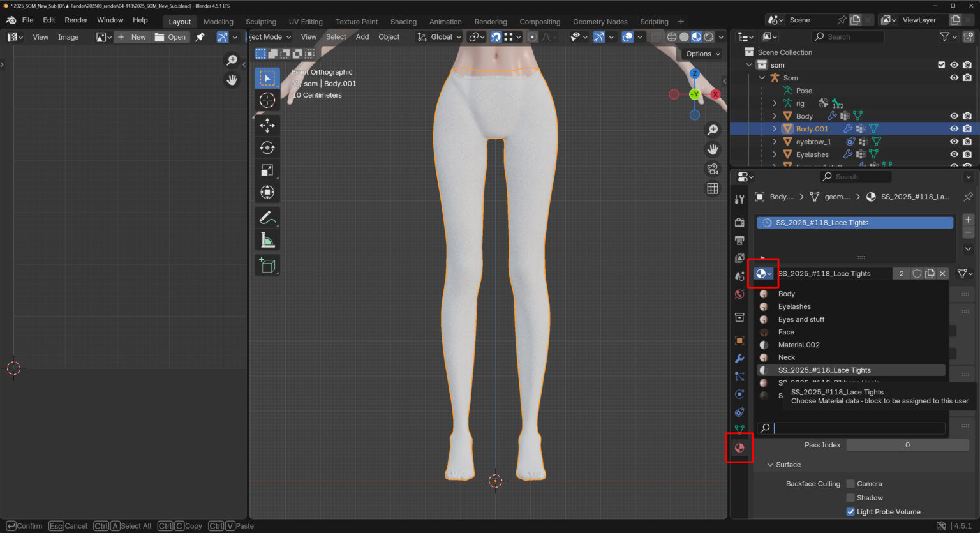
Task: Open the Render menu
Action: [x=76, y=20]
